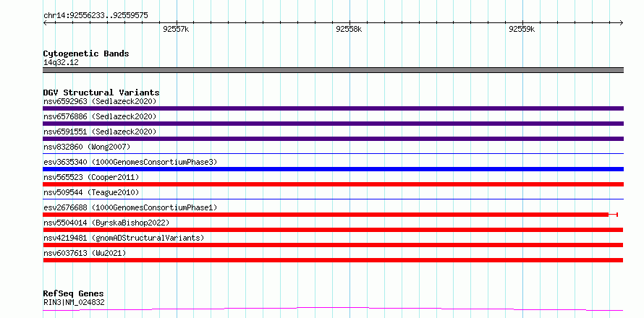
Task: Select the red bar under nsv565523
Action: [x=333, y=184]
